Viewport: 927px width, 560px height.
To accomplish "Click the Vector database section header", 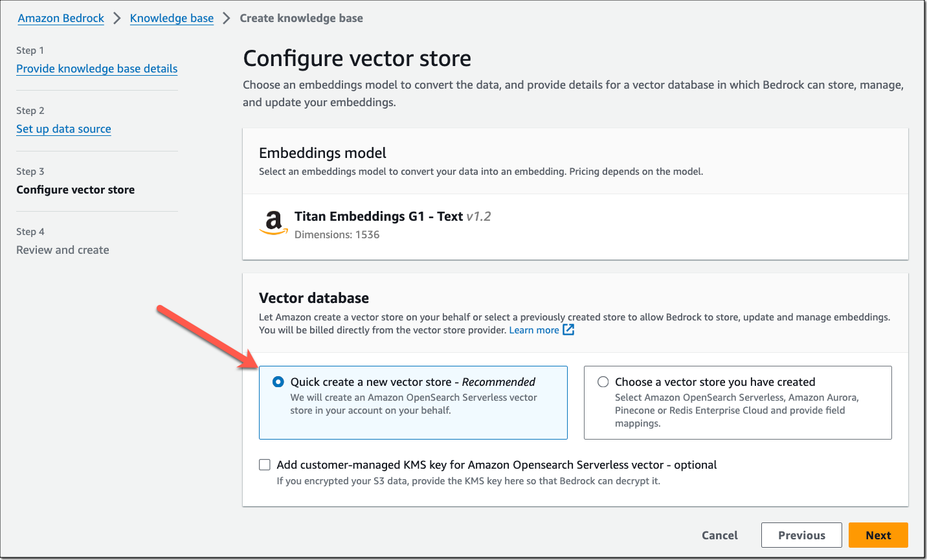I will tap(313, 298).
